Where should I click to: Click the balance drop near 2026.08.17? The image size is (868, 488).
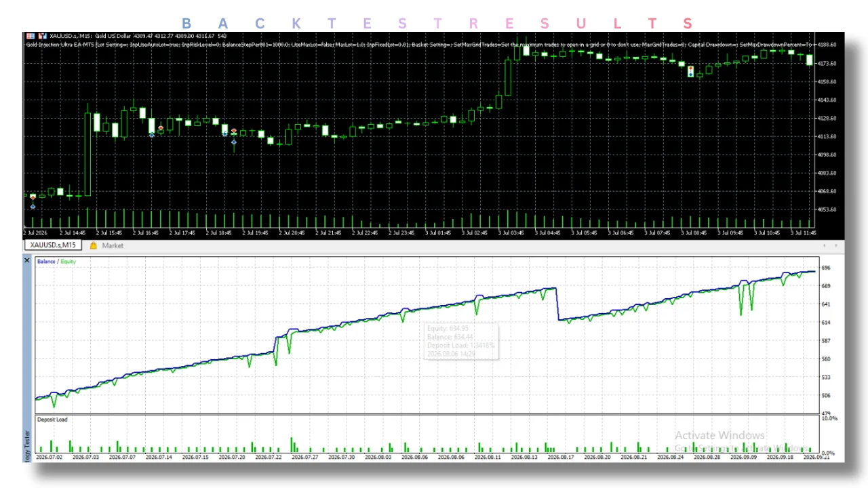click(557, 304)
